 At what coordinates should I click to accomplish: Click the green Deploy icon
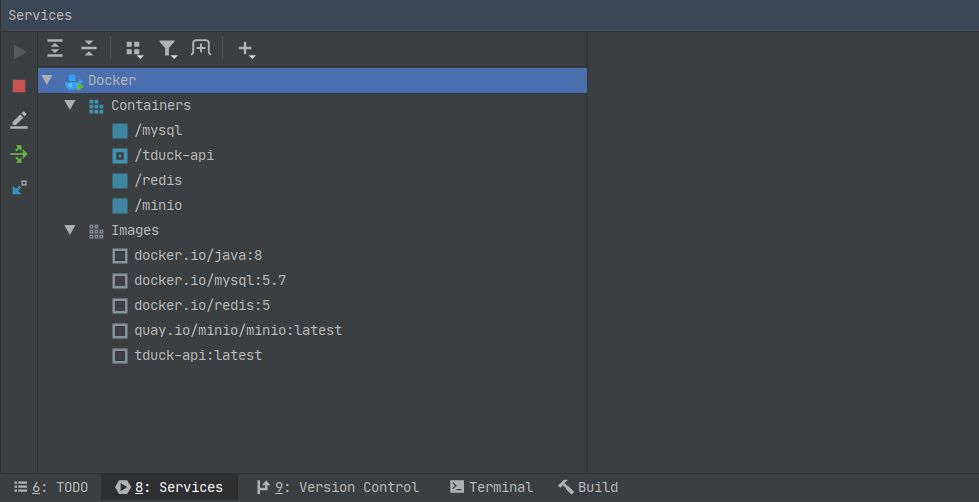click(19, 154)
